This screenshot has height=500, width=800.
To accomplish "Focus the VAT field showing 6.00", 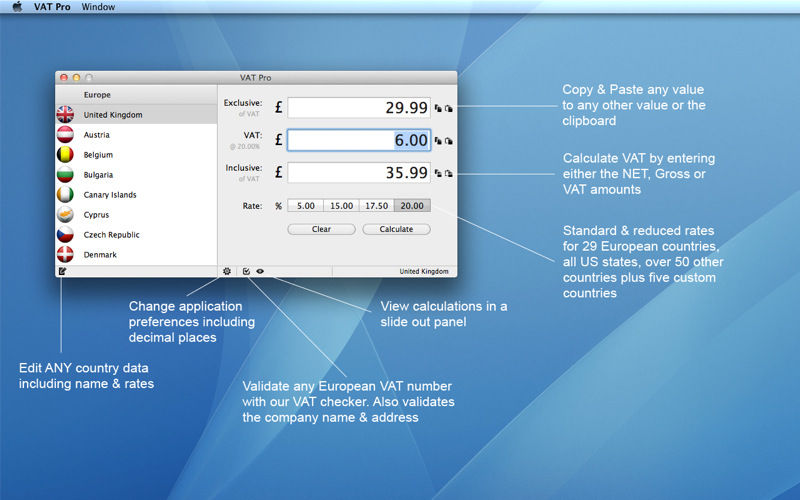I will click(x=359, y=140).
